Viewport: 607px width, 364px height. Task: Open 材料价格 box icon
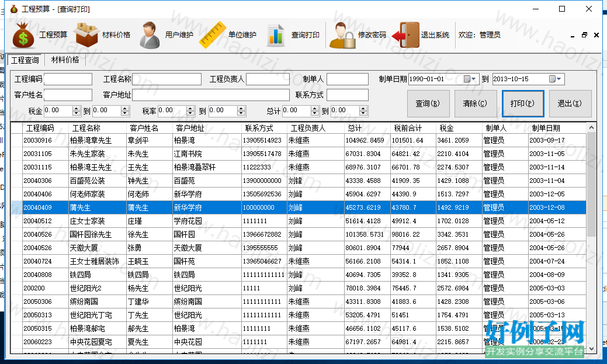coord(86,35)
